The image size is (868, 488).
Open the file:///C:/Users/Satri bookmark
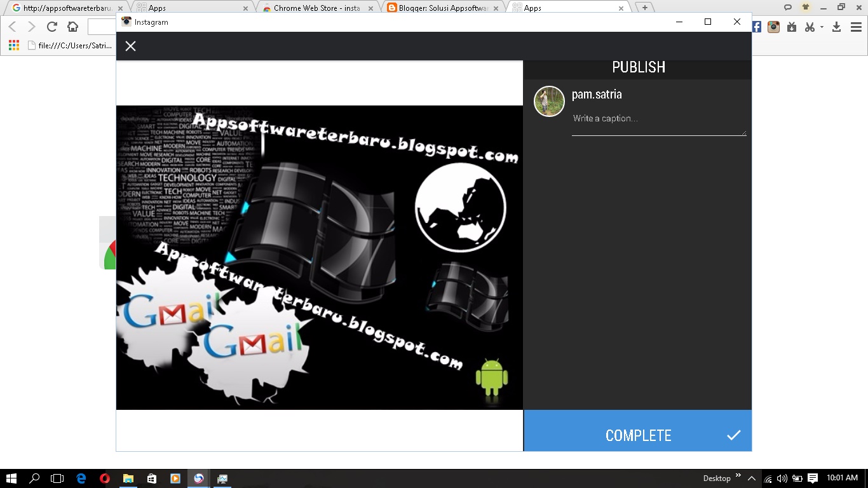pos(71,45)
